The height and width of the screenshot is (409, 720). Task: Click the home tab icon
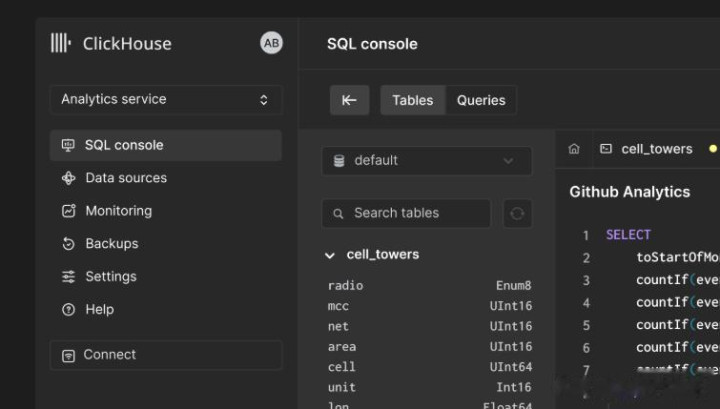click(x=574, y=149)
